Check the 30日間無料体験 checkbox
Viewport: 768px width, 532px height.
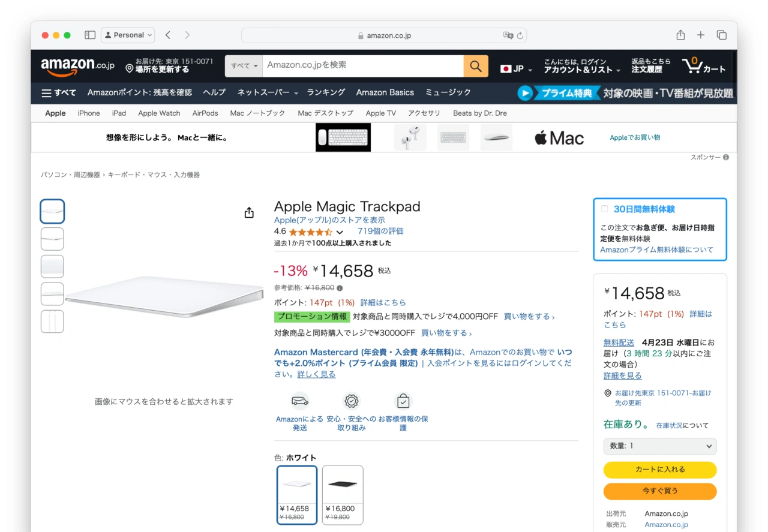[604, 209]
